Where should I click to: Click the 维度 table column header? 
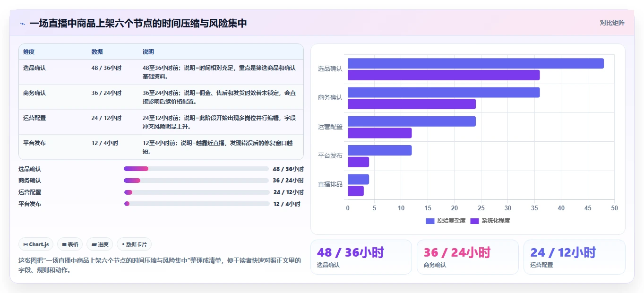pyautogui.click(x=29, y=52)
